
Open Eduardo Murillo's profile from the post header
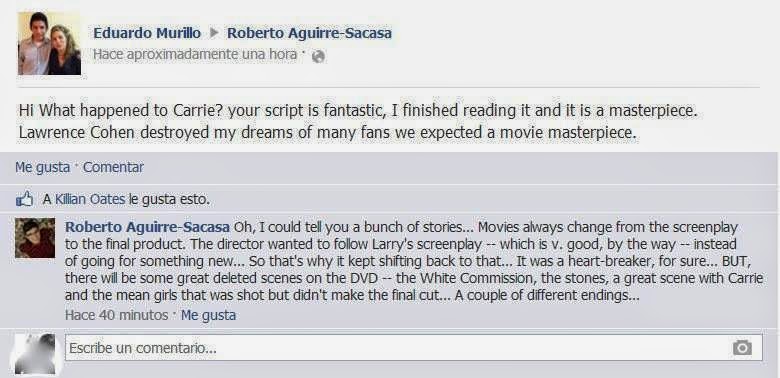click(x=147, y=33)
